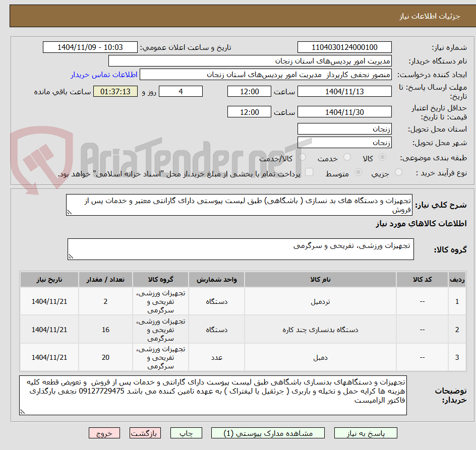Click the بازگشت back button
This screenshot has height=450, width=476.
pyautogui.click(x=145, y=433)
